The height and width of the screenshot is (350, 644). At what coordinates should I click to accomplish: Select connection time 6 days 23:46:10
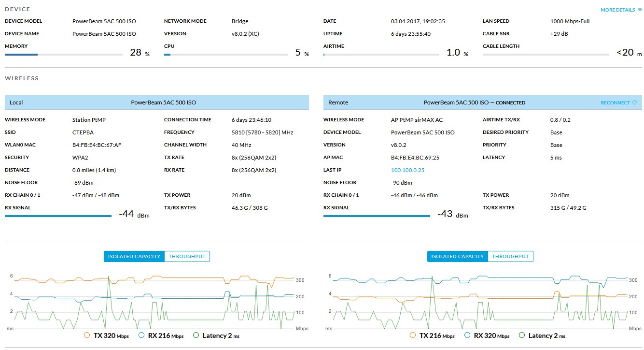click(x=252, y=120)
